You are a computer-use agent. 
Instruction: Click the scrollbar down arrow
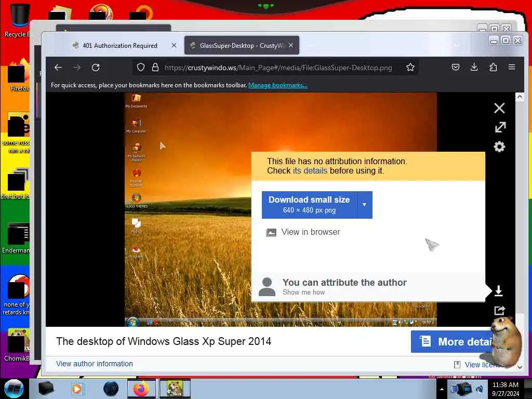[x=520, y=367]
